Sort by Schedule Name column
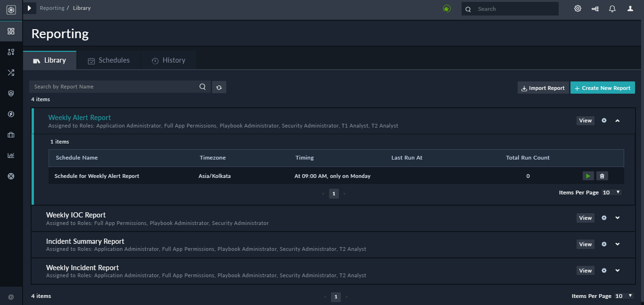This screenshot has height=305, width=644. [77, 158]
